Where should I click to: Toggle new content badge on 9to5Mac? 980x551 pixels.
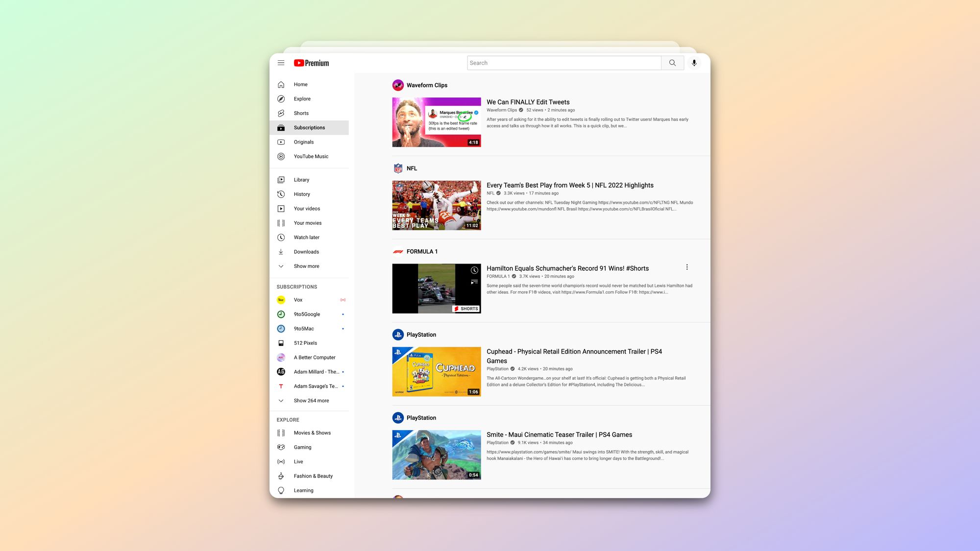(x=343, y=329)
